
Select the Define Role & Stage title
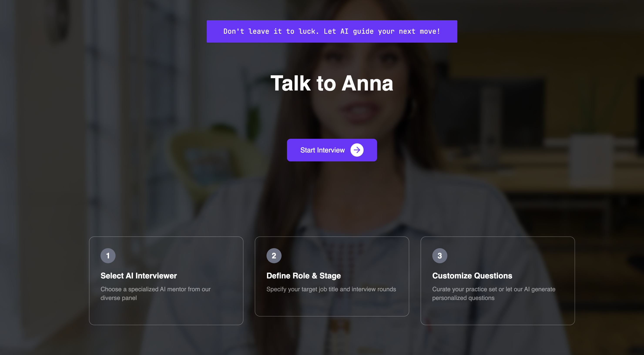click(x=304, y=276)
